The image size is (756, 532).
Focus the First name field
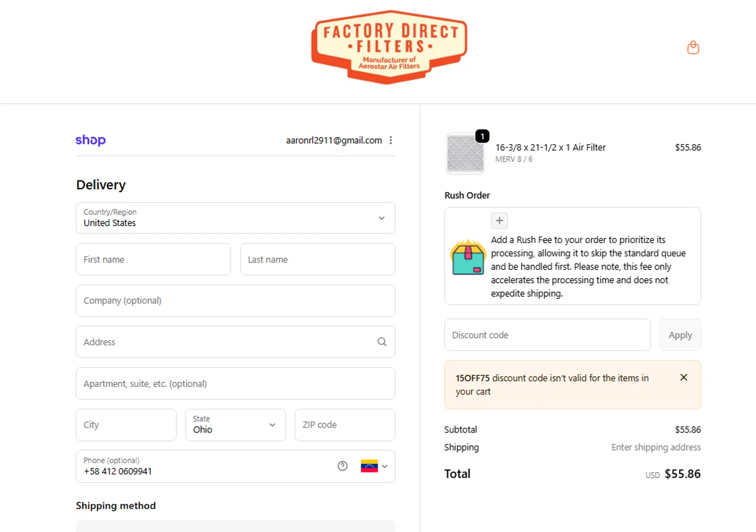[153, 259]
